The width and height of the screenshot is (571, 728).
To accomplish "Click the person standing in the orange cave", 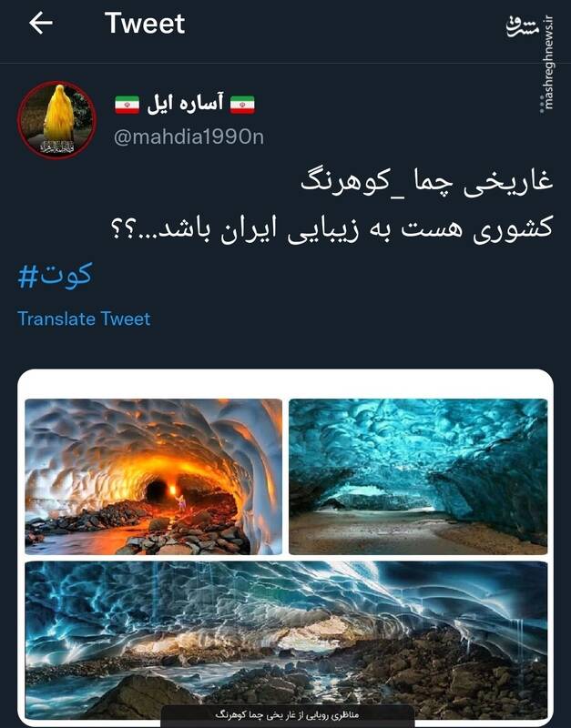I will [181, 502].
